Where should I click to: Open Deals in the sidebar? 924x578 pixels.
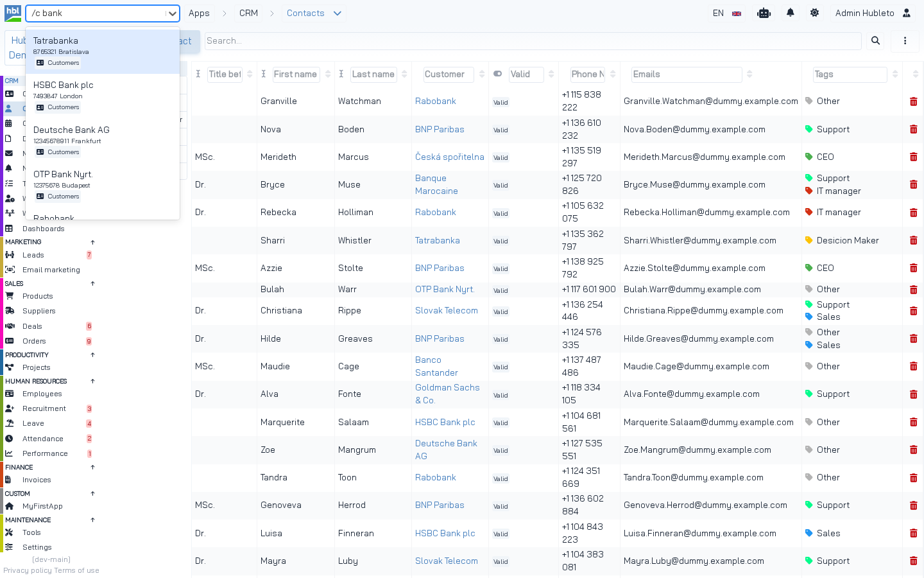pos(32,326)
